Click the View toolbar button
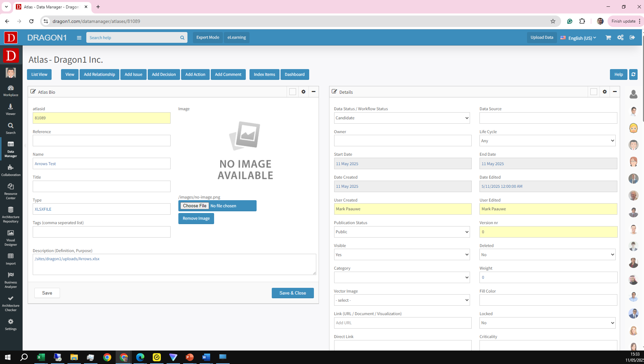Image resolution: width=644 pixels, height=364 pixels. (70, 74)
